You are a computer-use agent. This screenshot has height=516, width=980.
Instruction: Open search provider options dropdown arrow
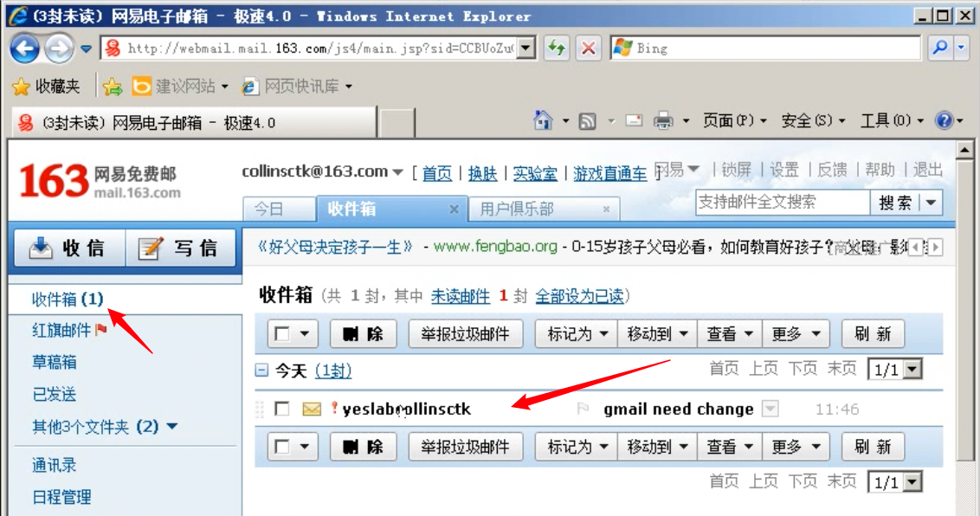pos(961,48)
